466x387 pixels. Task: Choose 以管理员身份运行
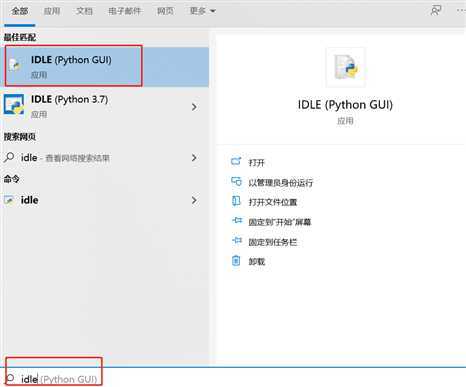(281, 182)
